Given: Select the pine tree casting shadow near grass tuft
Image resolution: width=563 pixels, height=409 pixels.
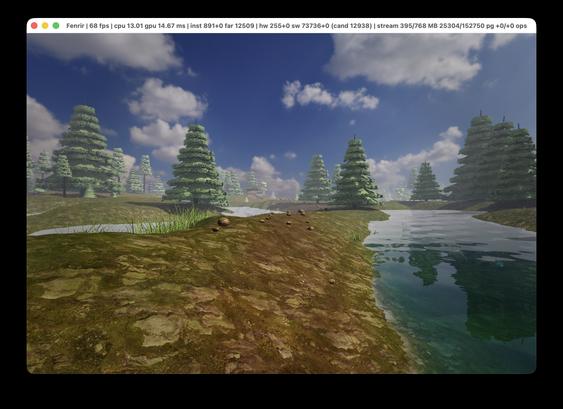Looking at the screenshot, I should [x=196, y=166].
